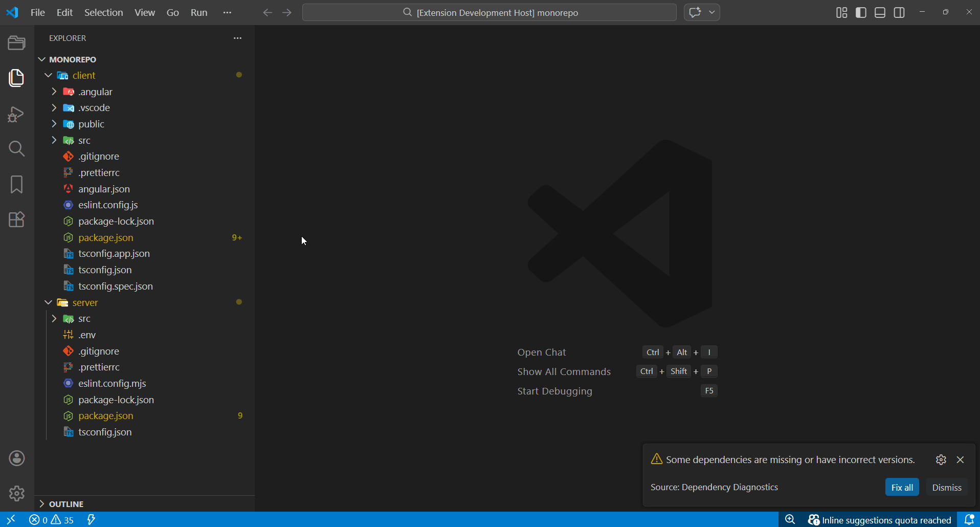This screenshot has height=527, width=980.
Task: Open the File menu
Action: [x=38, y=12]
